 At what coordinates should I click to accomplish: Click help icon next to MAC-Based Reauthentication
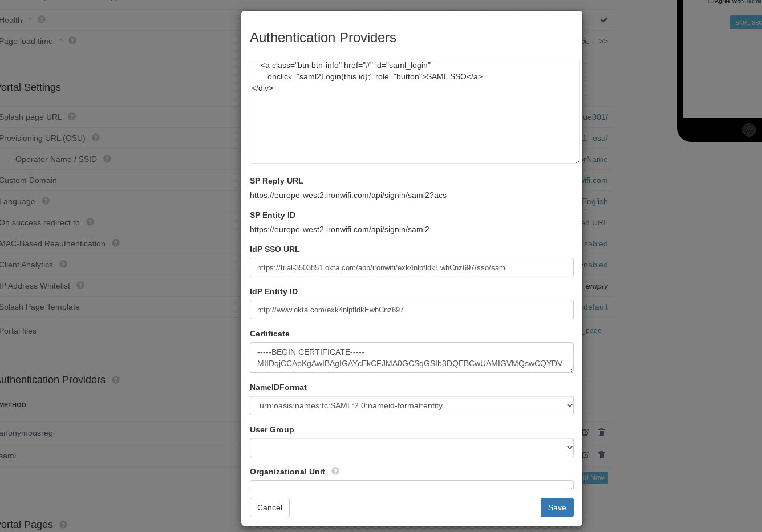tap(116, 243)
